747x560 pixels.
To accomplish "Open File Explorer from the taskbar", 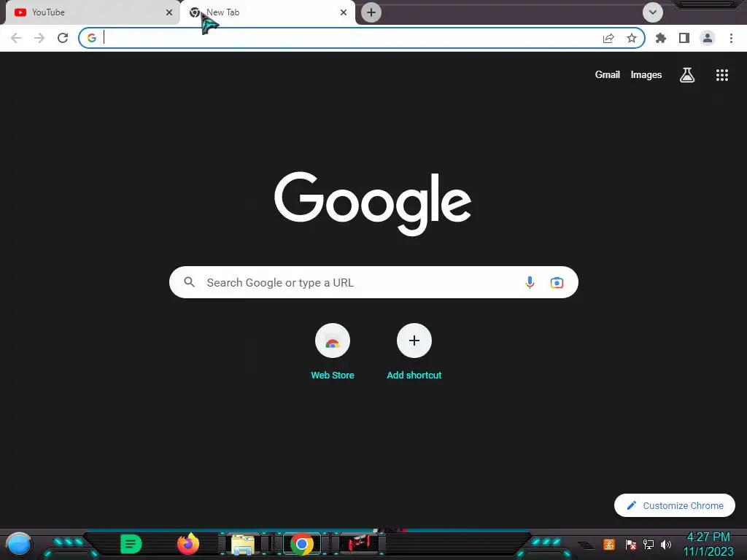I will pos(243,544).
